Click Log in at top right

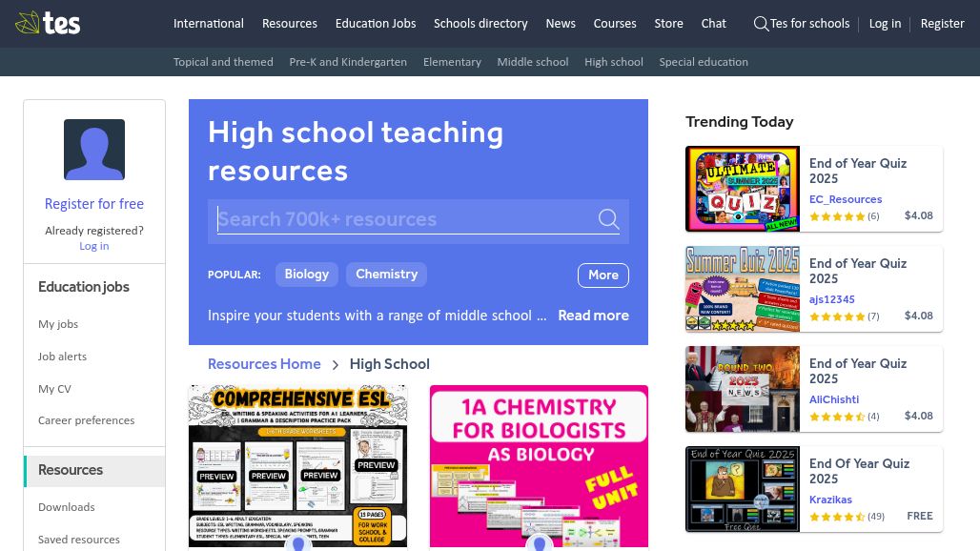pos(885,24)
